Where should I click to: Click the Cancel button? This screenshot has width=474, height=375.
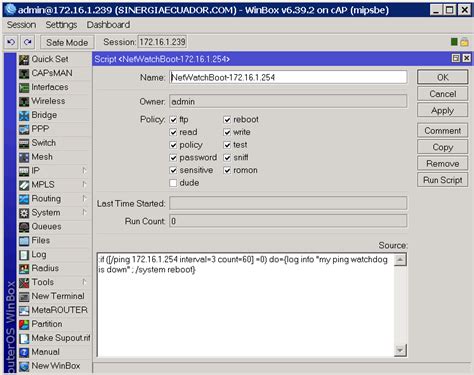(x=443, y=94)
